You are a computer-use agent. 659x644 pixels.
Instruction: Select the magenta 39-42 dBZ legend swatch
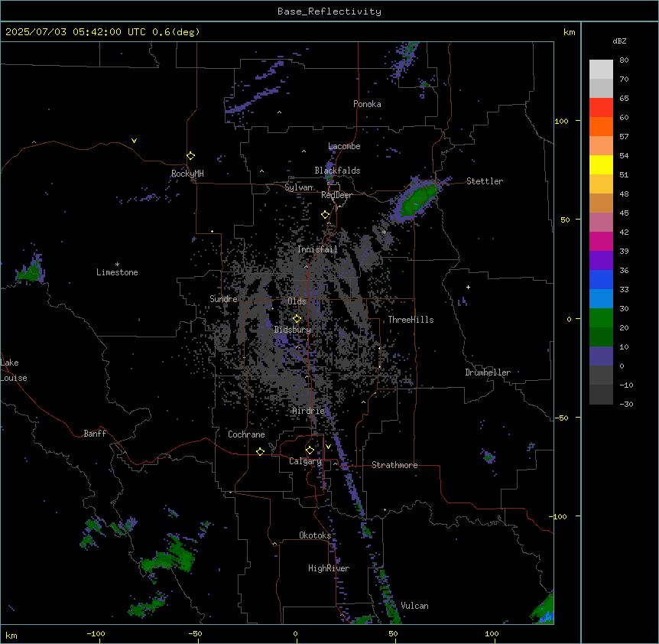[601, 241]
